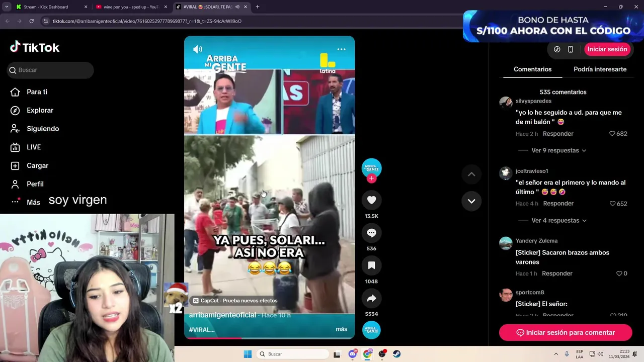Image resolution: width=644 pixels, height=362 pixels.
Task: Open Steam from taskbar
Action: tap(396, 354)
